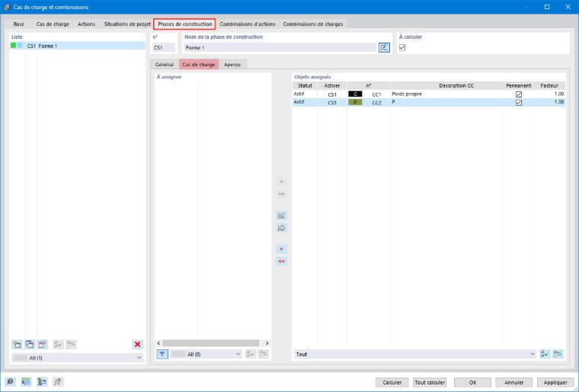Select all assigned objects icon next to Tout
579x392 pixels.
(x=545, y=354)
